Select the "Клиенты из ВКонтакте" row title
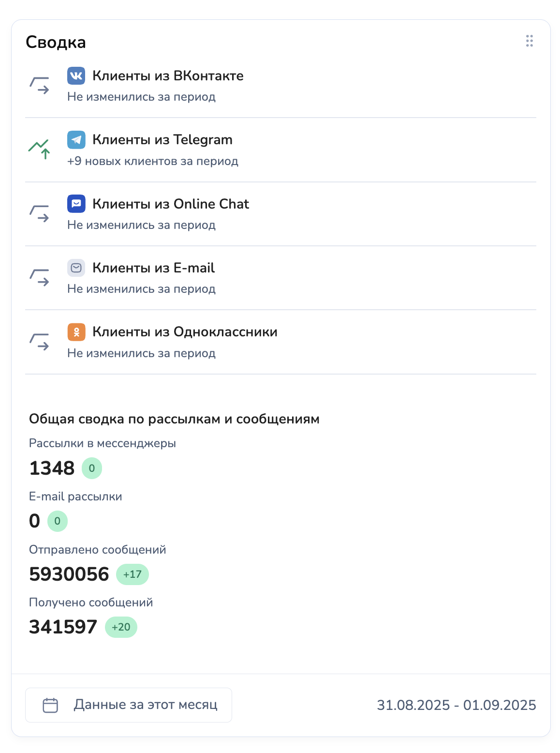Viewport: 560px width, 753px height. (x=168, y=76)
